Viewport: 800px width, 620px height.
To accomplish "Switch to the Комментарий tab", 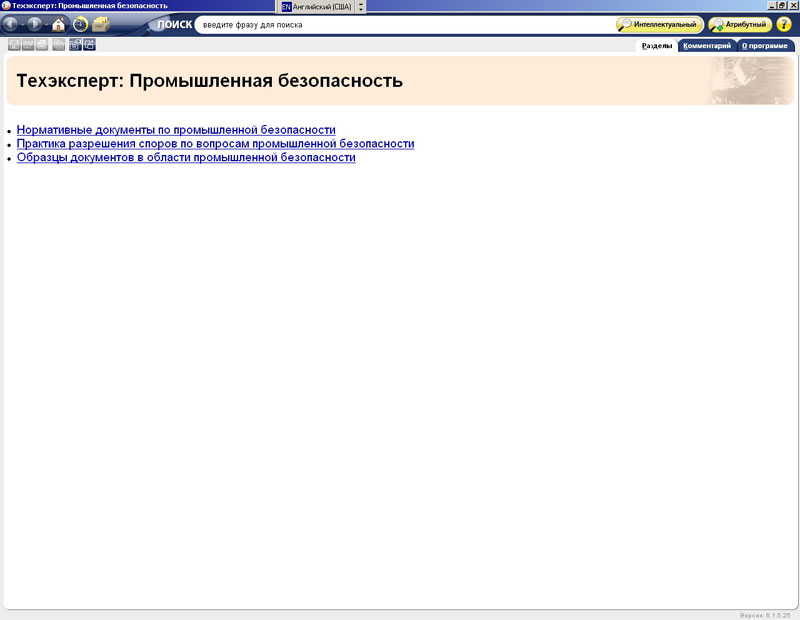I will (707, 46).
